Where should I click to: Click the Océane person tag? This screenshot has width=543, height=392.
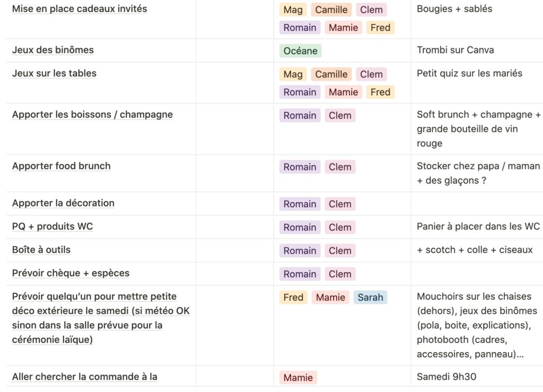(300, 51)
